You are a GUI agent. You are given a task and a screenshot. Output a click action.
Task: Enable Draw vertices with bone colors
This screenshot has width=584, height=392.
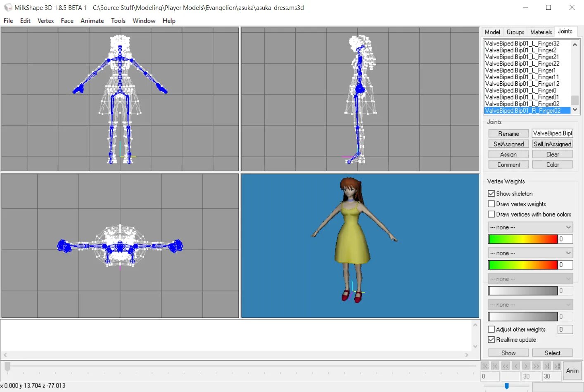(x=491, y=214)
